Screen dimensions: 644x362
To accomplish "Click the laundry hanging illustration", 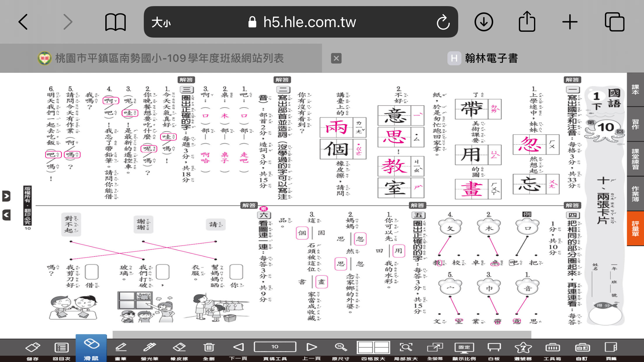I will [217, 308].
